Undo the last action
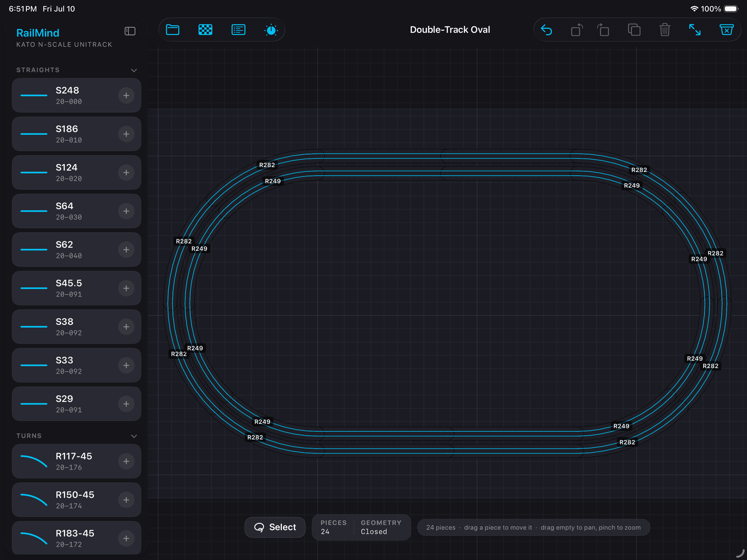The width and height of the screenshot is (747, 560). point(546,30)
